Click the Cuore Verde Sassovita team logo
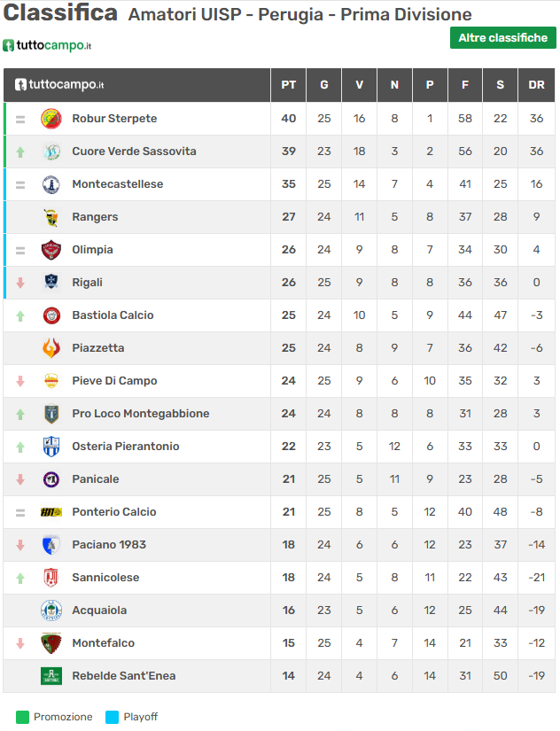Image resolution: width=560 pixels, height=731 pixels. [51, 152]
